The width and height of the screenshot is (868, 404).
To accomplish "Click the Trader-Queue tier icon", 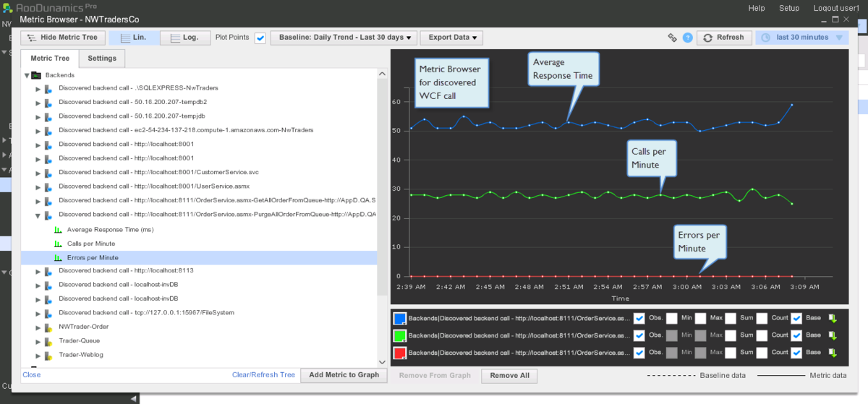I will pos(47,341).
